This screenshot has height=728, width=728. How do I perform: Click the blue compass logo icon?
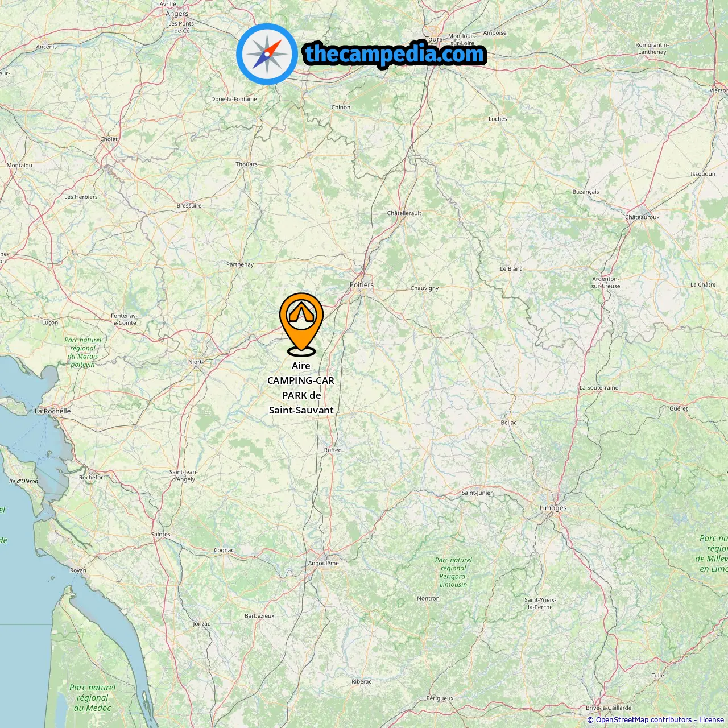tap(267, 54)
